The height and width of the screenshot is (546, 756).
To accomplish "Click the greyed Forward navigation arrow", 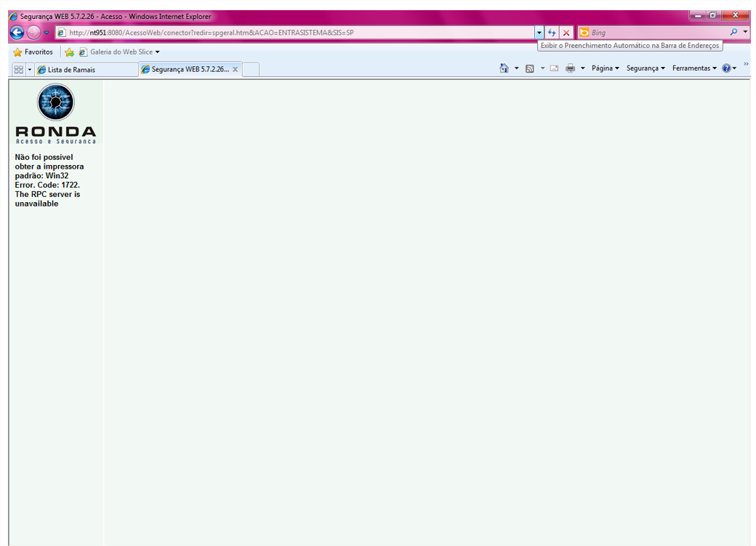I will coord(33,32).
